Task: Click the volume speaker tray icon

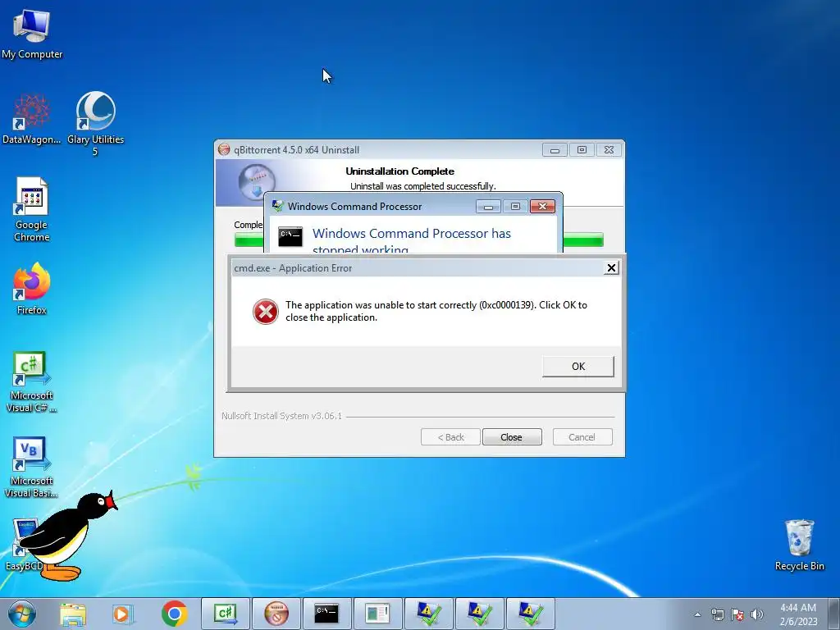Action: click(x=756, y=614)
